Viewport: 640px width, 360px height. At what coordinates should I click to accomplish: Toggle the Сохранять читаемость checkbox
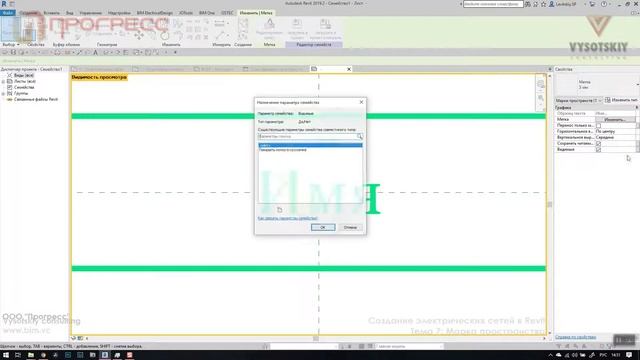coord(598,144)
